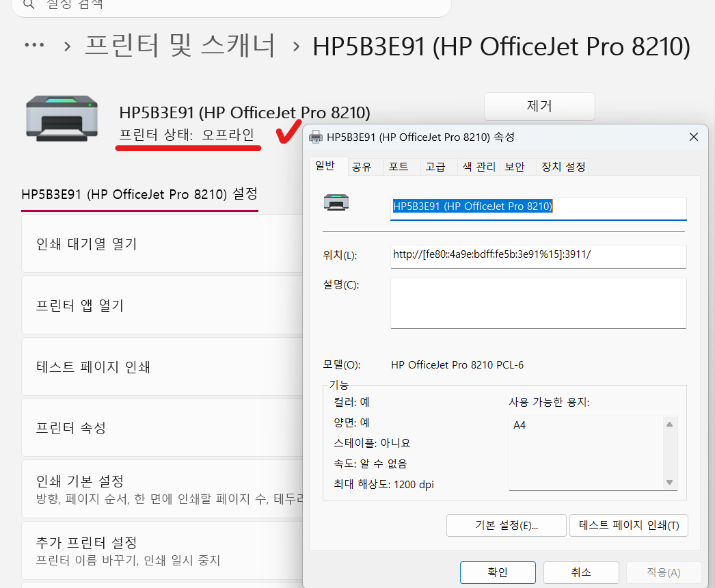Select the 색 관리 tab
Image resolution: width=715 pixels, height=588 pixels.
478,167
